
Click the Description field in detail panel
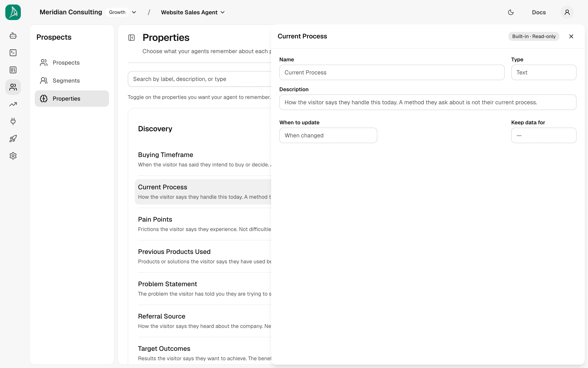[x=428, y=102]
